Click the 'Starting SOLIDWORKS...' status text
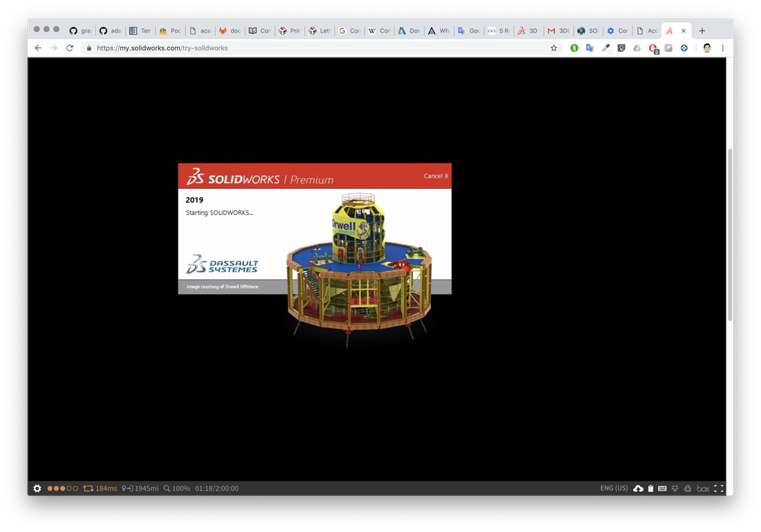The image size is (761, 532). point(219,212)
